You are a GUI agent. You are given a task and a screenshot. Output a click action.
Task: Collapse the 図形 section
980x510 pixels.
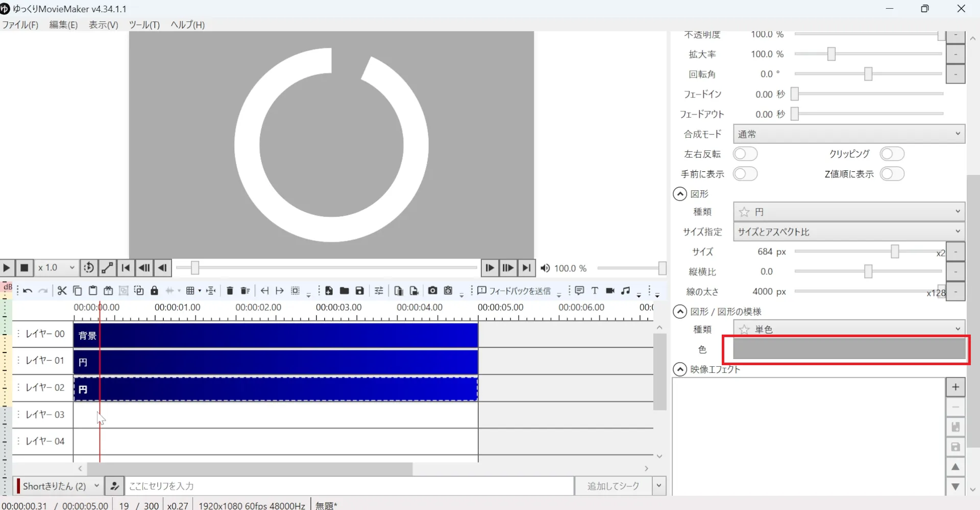click(x=680, y=194)
